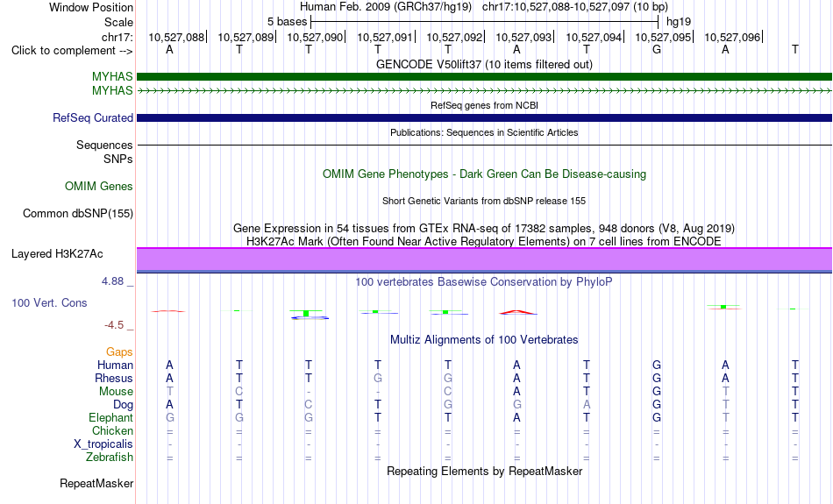Click the Human alignment row label
Viewport: 833px width, 504px height.
[115, 365]
